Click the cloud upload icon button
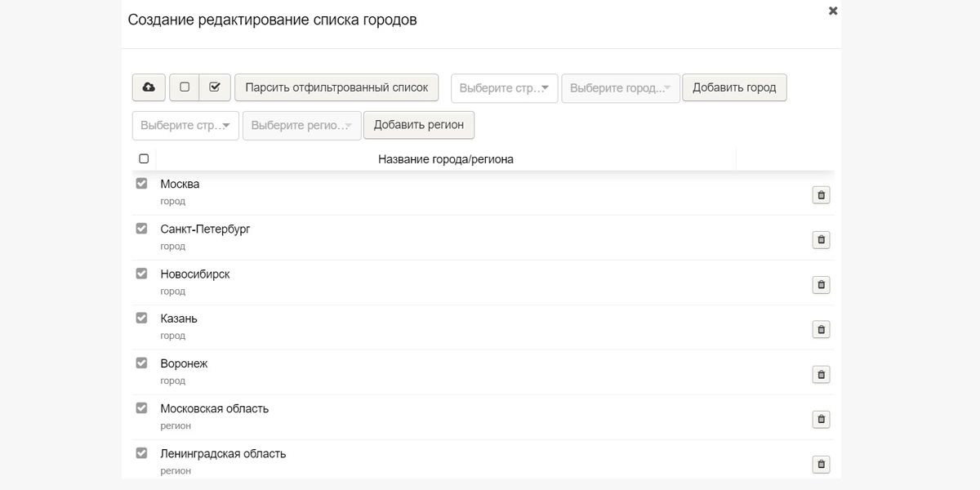This screenshot has width=980, height=490. pos(149,87)
